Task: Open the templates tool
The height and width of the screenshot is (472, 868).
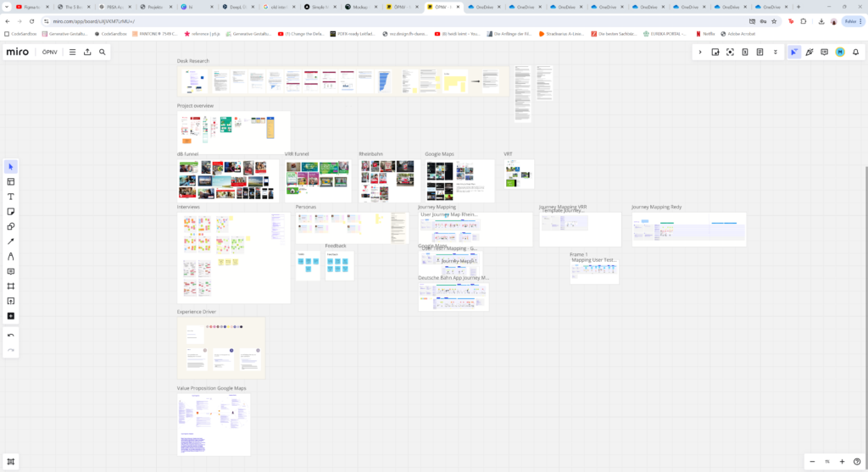Action: coord(10,181)
